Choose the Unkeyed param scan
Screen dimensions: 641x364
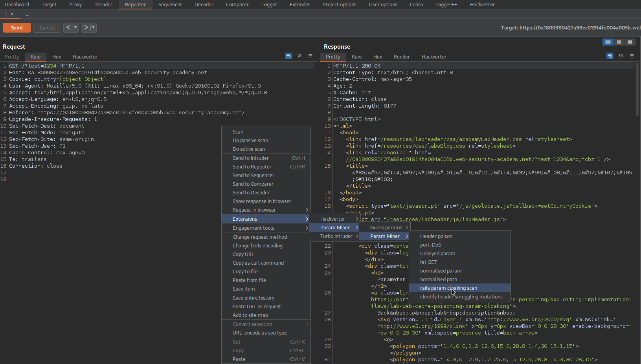(x=460, y=254)
